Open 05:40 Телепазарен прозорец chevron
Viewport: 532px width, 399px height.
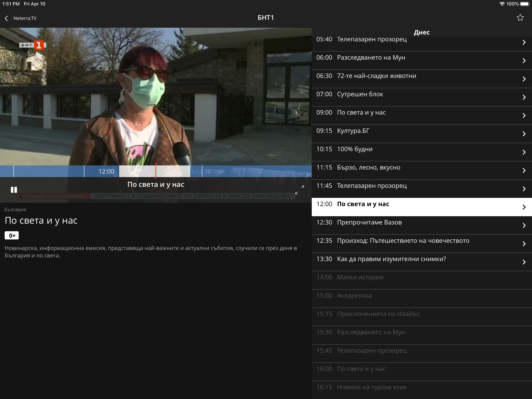tap(524, 42)
